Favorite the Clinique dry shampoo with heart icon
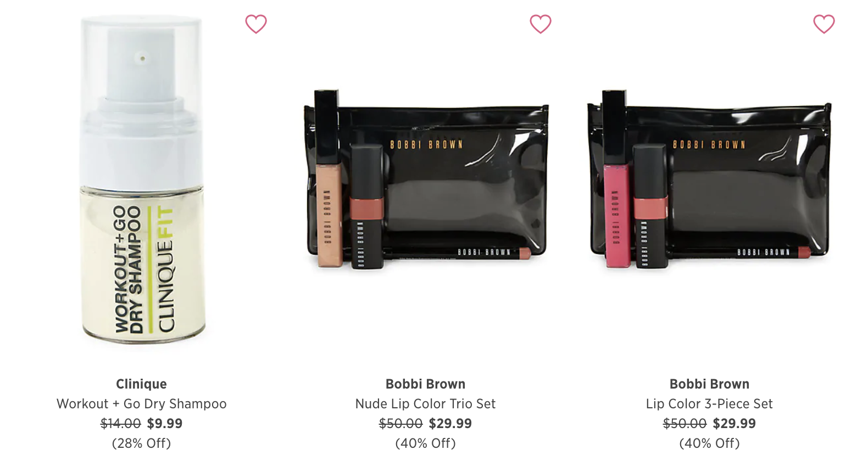Viewport: 868px width, 461px height. 256,24
